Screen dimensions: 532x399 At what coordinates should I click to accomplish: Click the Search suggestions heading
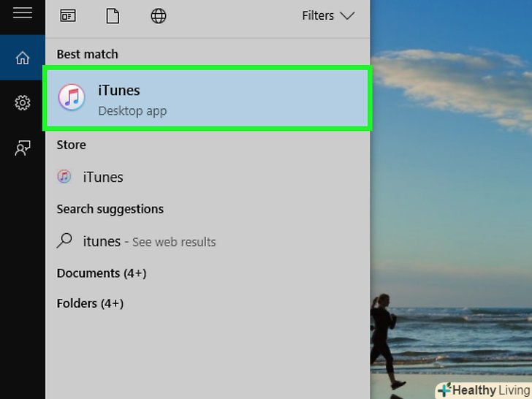[110, 209]
